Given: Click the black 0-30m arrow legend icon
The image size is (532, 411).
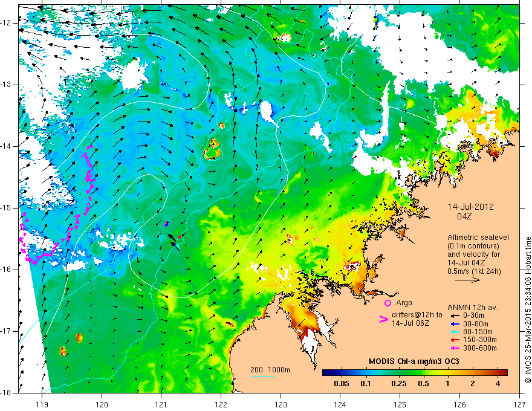Looking at the screenshot, I should [x=455, y=316].
